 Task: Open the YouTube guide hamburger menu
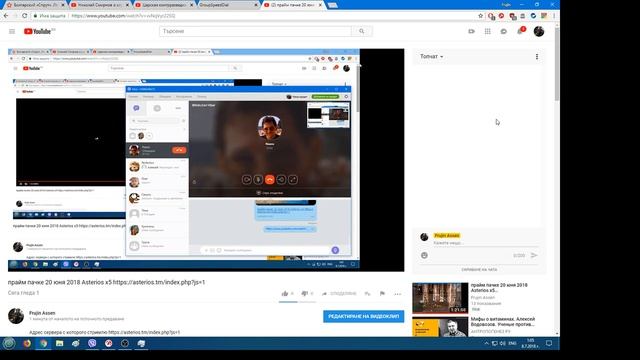point(12,31)
